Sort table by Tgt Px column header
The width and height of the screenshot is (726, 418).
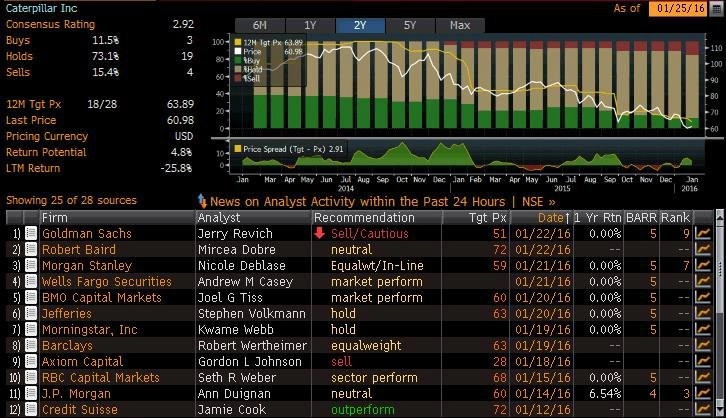[x=476, y=218]
